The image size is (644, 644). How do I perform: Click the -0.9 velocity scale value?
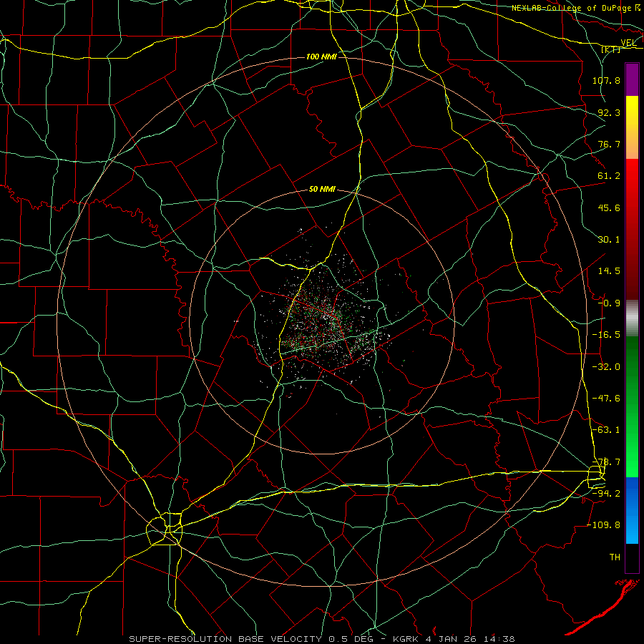[x=609, y=303]
